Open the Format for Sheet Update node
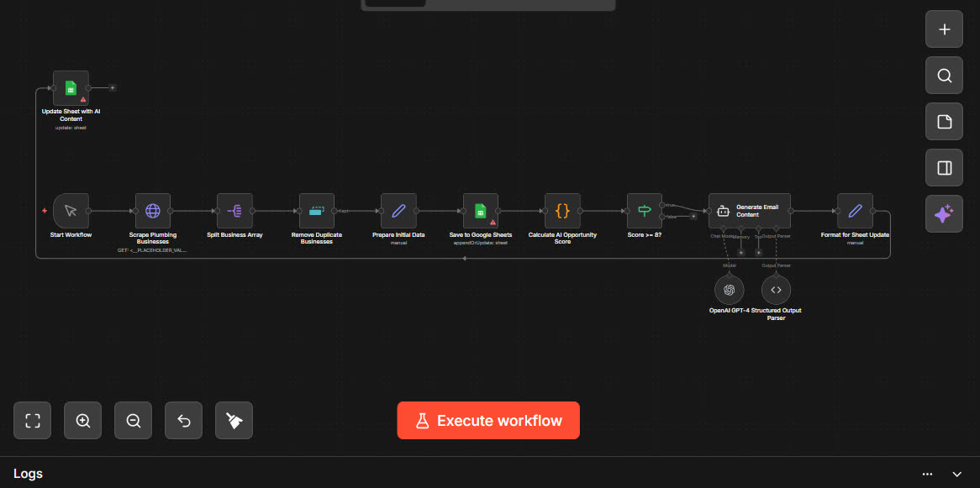980x488 pixels. tap(855, 211)
